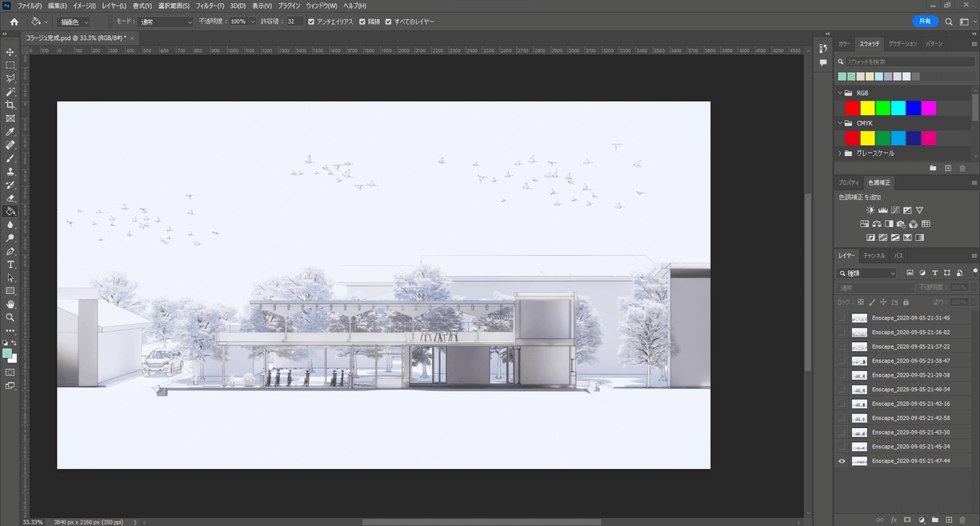Open the Swatches panel options menu
980x526 pixels.
973,43
